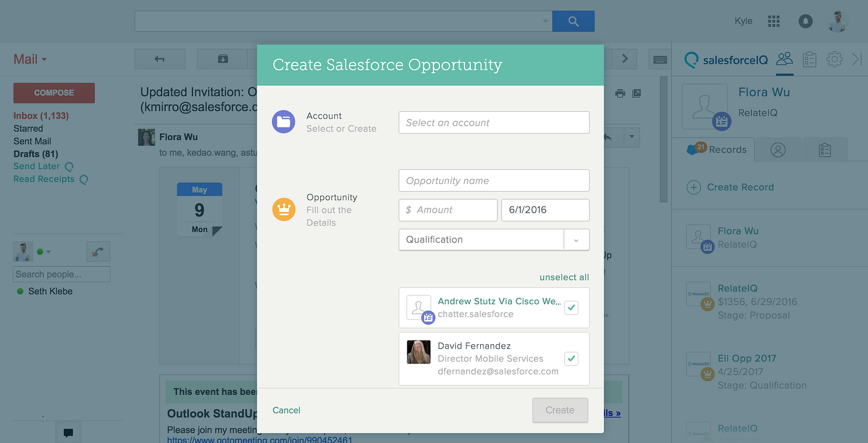Open the keyboard input tools icon
The image size is (868, 443).
click(660, 59)
